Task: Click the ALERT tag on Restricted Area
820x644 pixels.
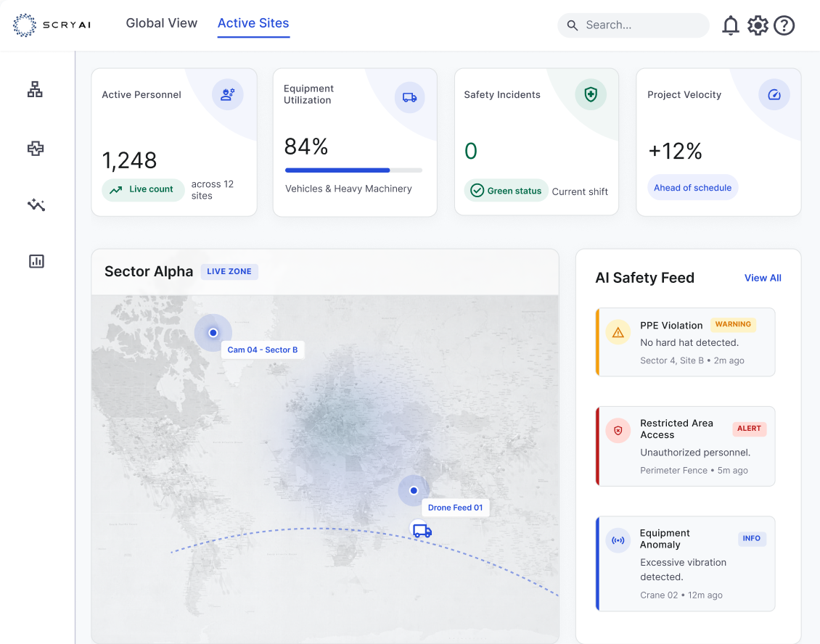Action: (x=749, y=429)
